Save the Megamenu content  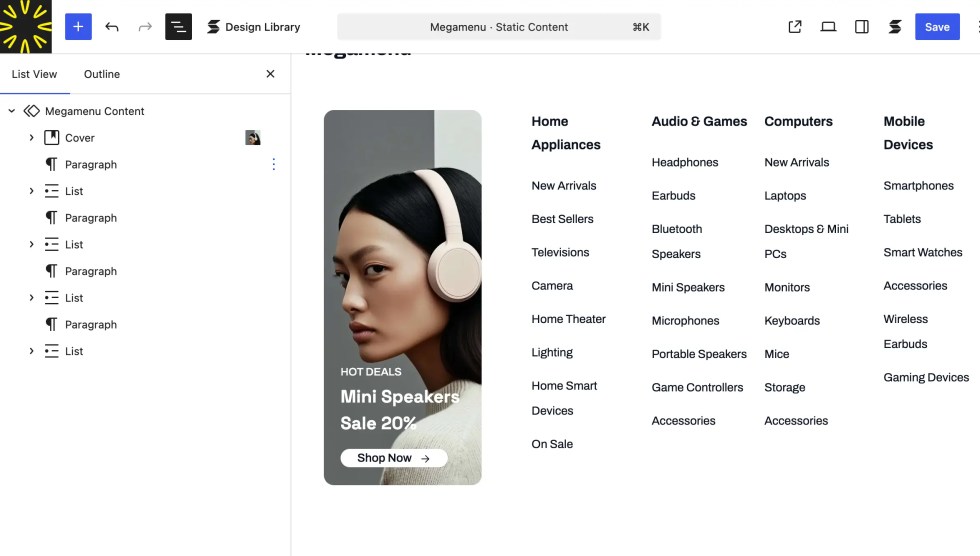pyautogui.click(x=937, y=27)
